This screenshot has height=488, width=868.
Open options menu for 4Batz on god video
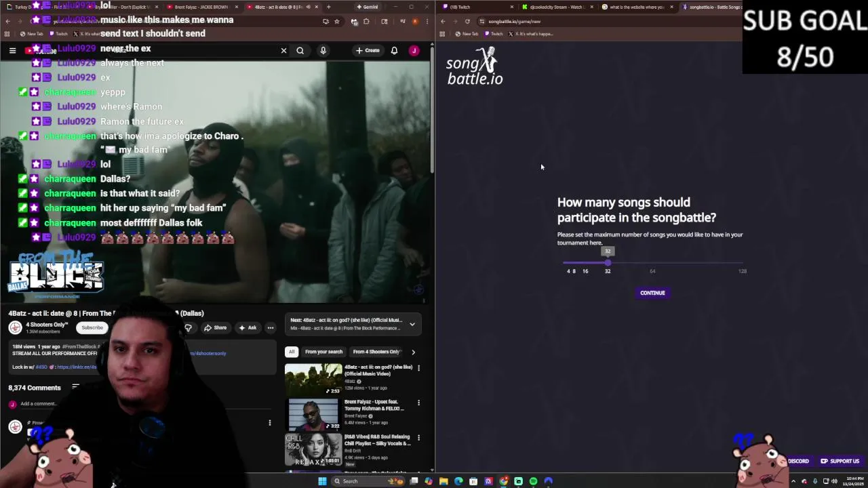coord(418,368)
